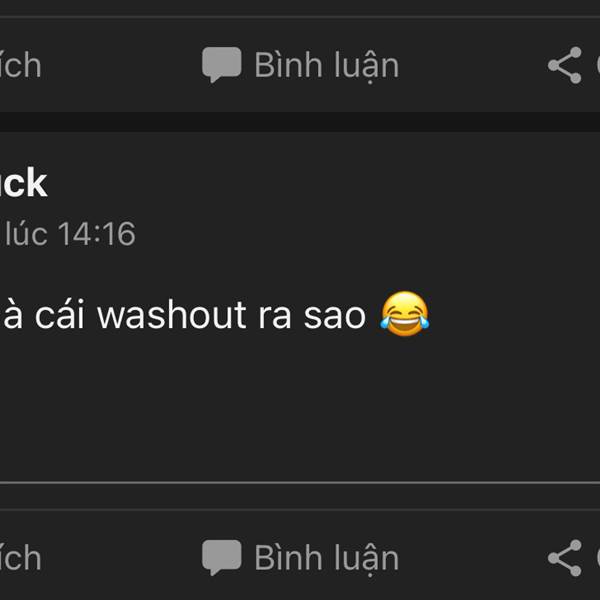The image size is (600, 600).
Task: Click the cut-off share label beside lower share icon
Action: [x=598, y=558]
